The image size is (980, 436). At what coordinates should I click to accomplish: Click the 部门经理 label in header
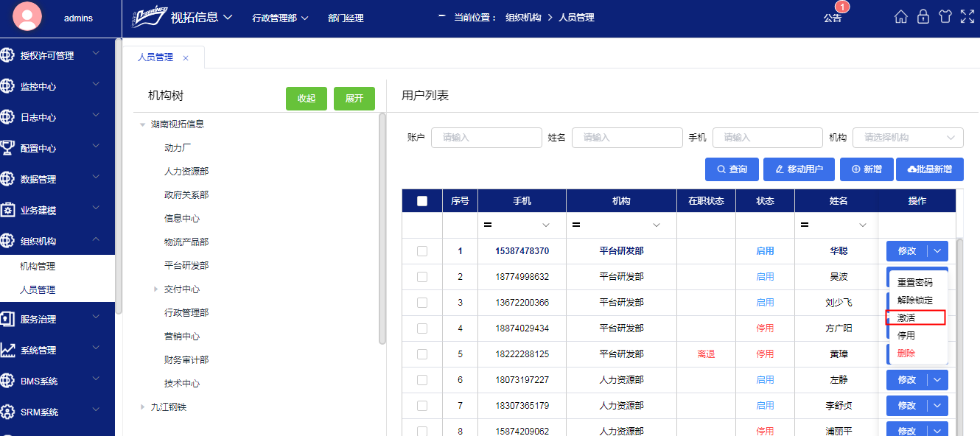(346, 18)
